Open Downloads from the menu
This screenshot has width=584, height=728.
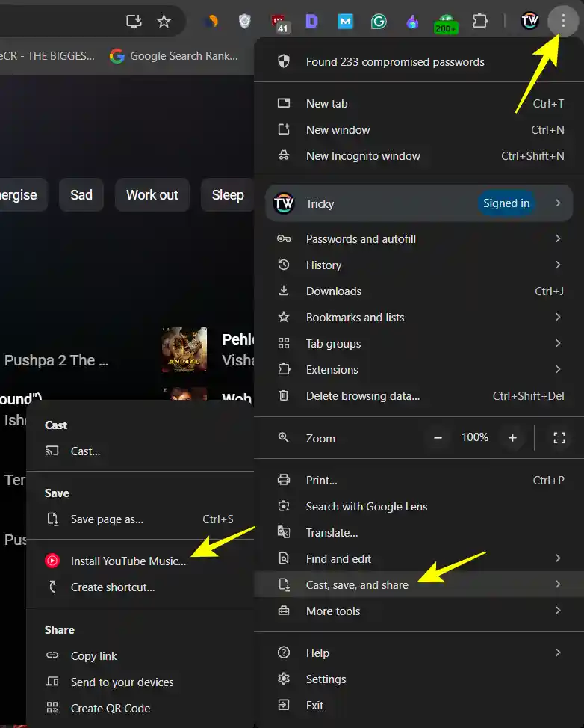click(x=419, y=291)
